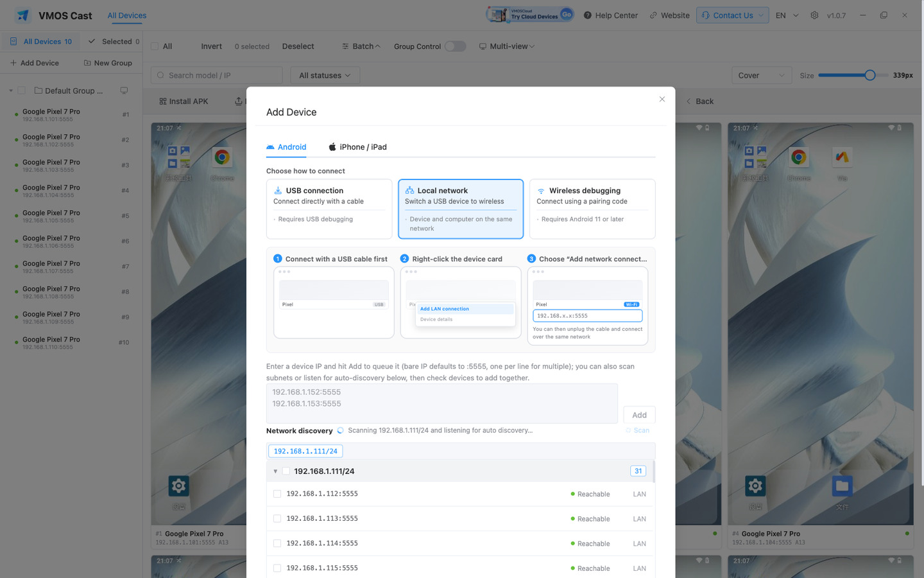Click the New Group folder icon
The height and width of the screenshot is (578, 924).
(87, 63)
